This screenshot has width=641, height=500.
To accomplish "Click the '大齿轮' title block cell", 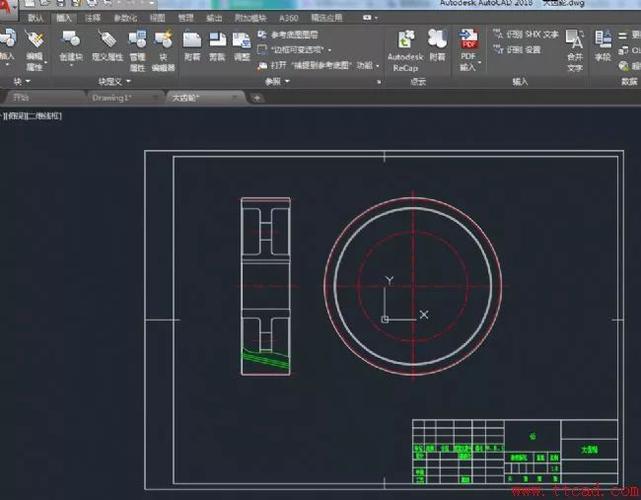I will 589,450.
